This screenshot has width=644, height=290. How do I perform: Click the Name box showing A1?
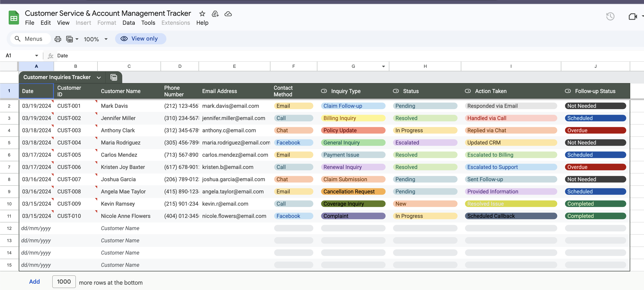(x=19, y=56)
